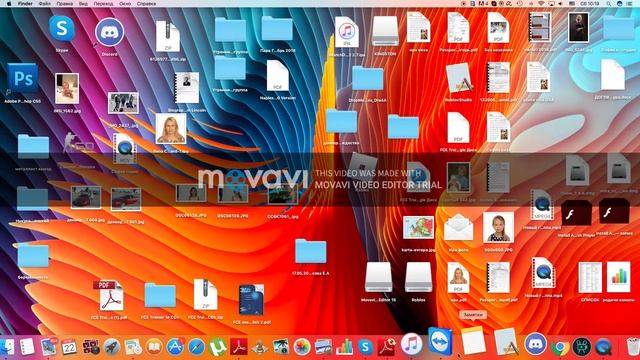
Task: Open the Вид menu
Action: point(83,3)
